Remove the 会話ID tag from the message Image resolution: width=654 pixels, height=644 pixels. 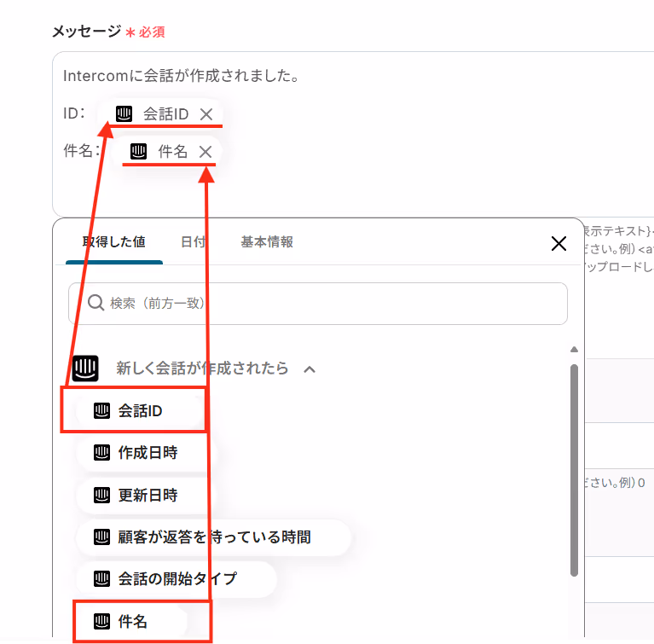click(x=206, y=114)
